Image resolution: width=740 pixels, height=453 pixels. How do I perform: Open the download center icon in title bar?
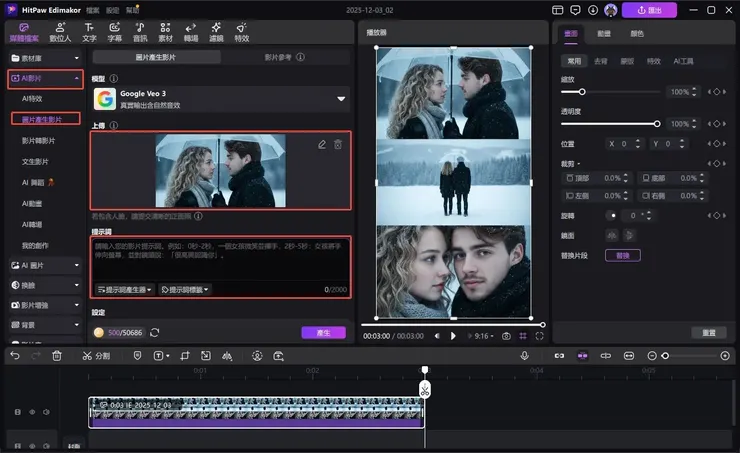(x=593, y=10)
